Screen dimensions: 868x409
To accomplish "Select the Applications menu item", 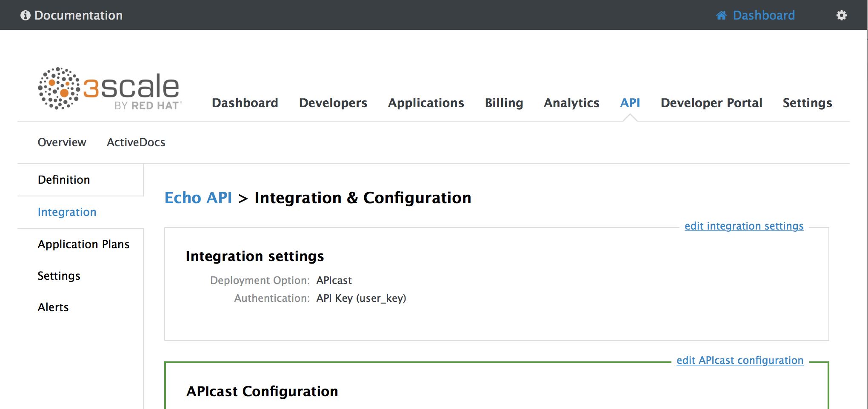I will (426, 103).
